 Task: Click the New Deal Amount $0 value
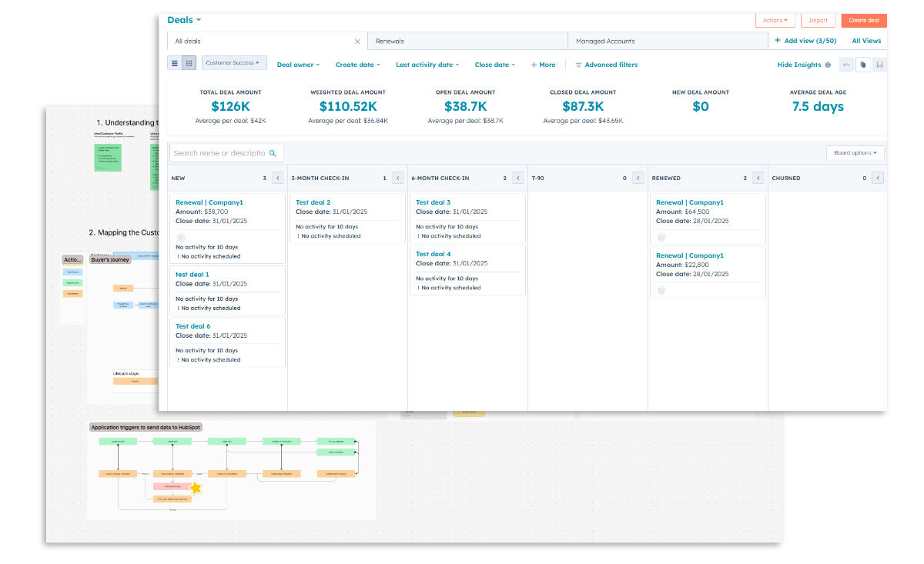pos(701,106)
